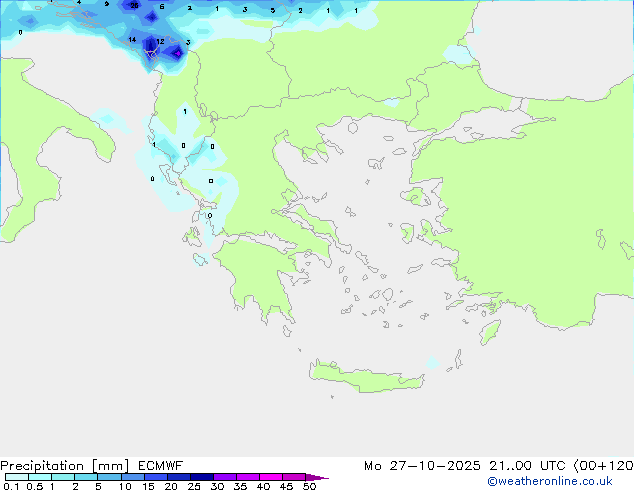Viewport: 634px width, 490px height.
Task: Click the "0.5" legend scale label
Action: coord(35,486)
